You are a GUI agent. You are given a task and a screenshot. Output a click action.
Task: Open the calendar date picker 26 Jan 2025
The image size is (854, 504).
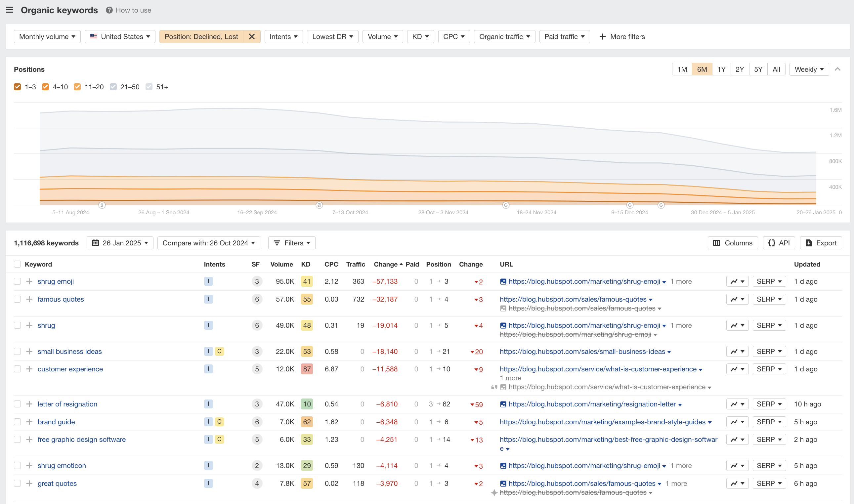pos(120,243)
